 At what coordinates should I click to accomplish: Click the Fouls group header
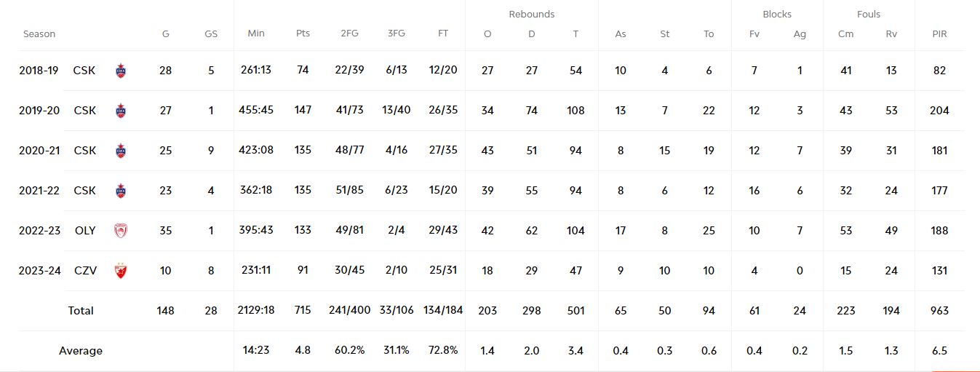click(x=869, y=15)
